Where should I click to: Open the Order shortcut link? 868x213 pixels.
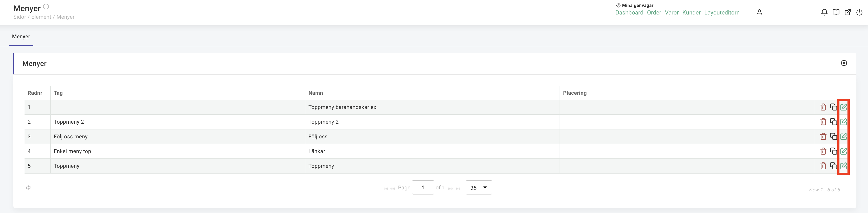pos(654,12)
